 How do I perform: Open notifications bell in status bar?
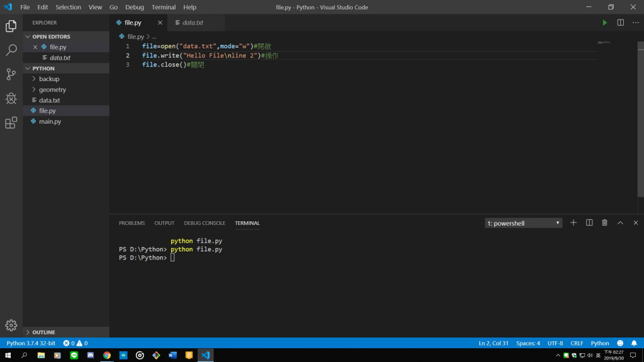[x=634, y=343]
